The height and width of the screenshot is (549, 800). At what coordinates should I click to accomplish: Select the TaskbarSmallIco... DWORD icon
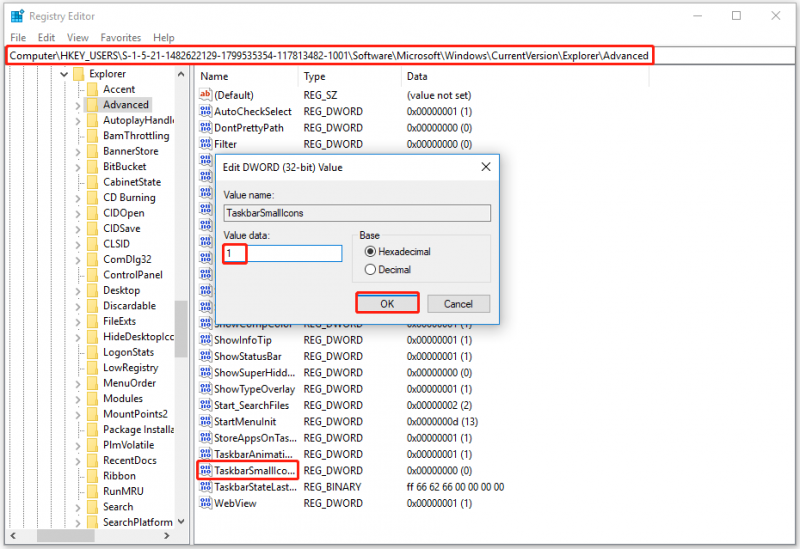point(205,470)
